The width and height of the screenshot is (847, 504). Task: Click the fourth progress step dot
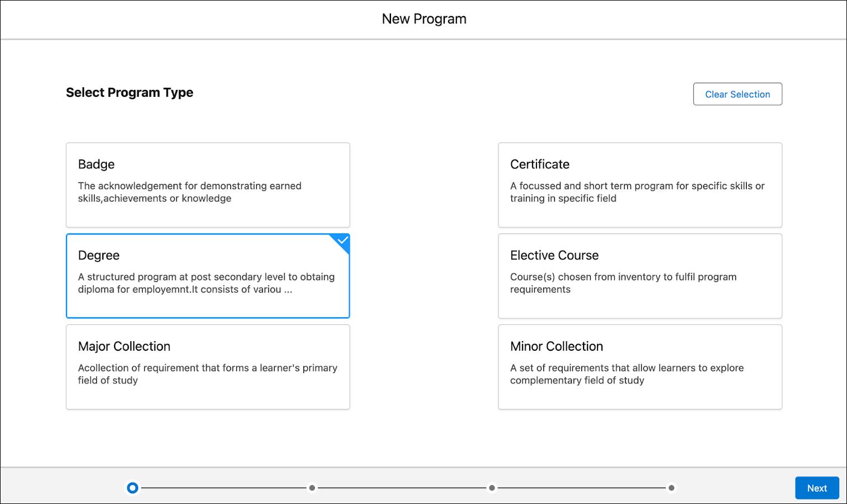[671, 488]
